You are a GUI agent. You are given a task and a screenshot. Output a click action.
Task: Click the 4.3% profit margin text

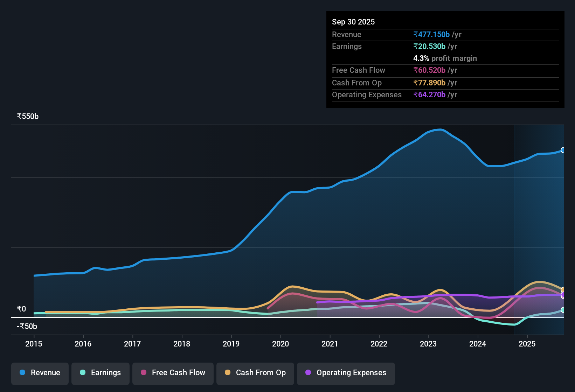tap(445, 58)
